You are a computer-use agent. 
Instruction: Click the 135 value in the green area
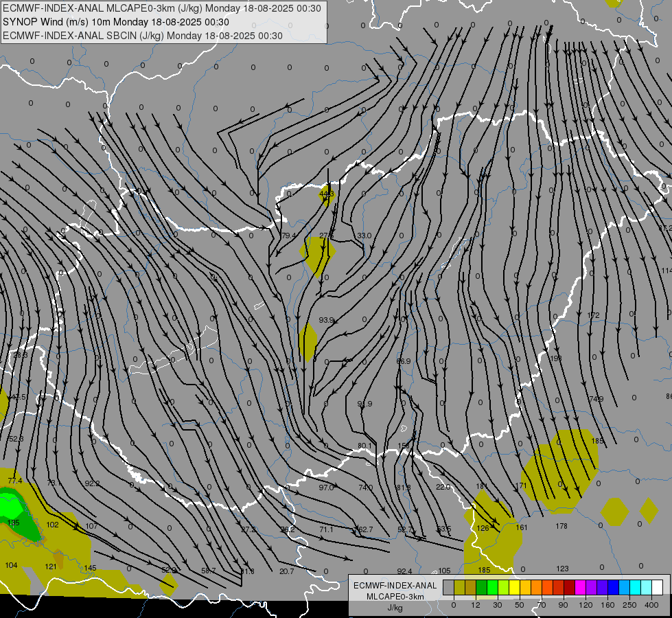click(x=13, y=523)
